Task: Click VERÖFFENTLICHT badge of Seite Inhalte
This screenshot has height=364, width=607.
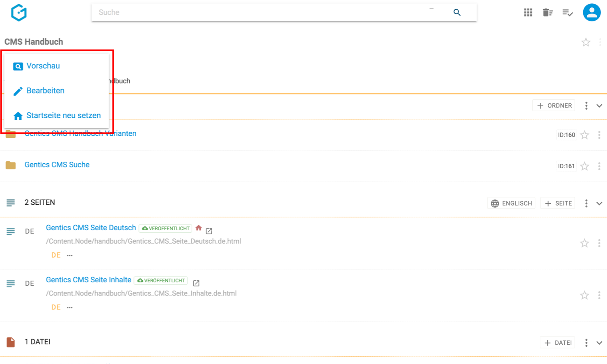Action: (161, 280)
